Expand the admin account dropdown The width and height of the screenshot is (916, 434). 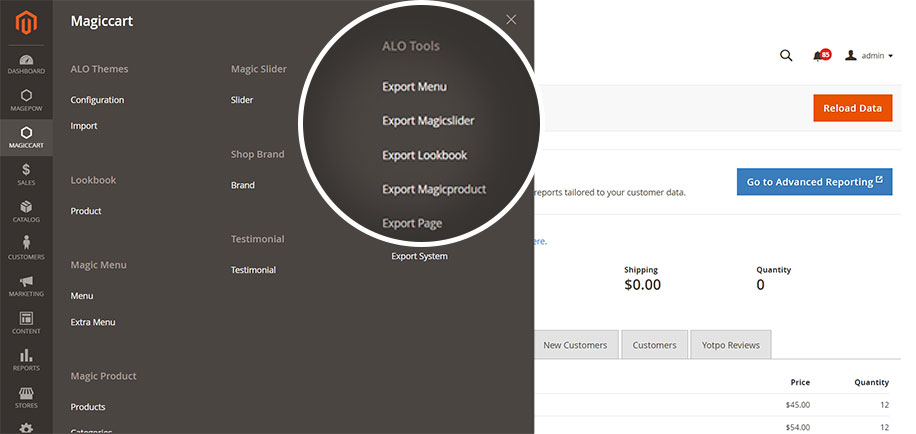point(869,56)
